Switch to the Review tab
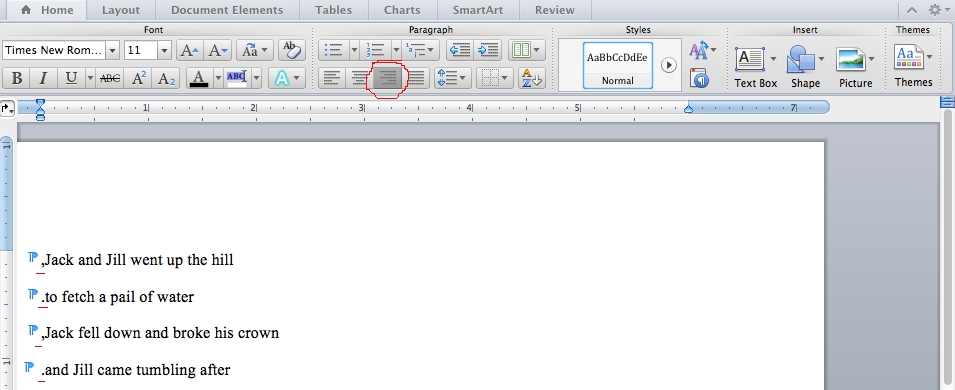Image resolution: width=955 pixels, height=390 pixels. (555, 10)
